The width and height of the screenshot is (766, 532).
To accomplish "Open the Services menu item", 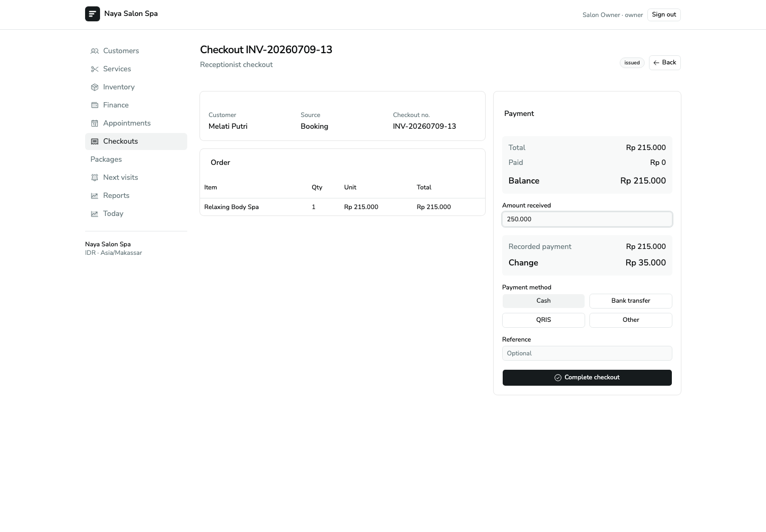I will coord(136,69).
